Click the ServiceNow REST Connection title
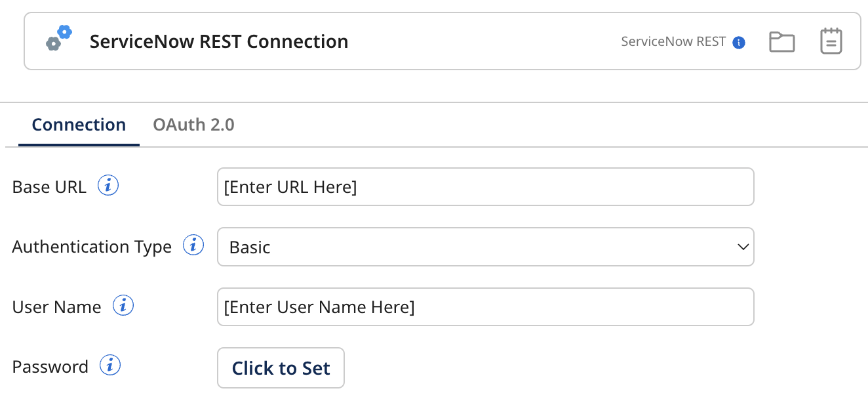Image resolution: width=868 pixels, height=399 pixels. (219, 41)
